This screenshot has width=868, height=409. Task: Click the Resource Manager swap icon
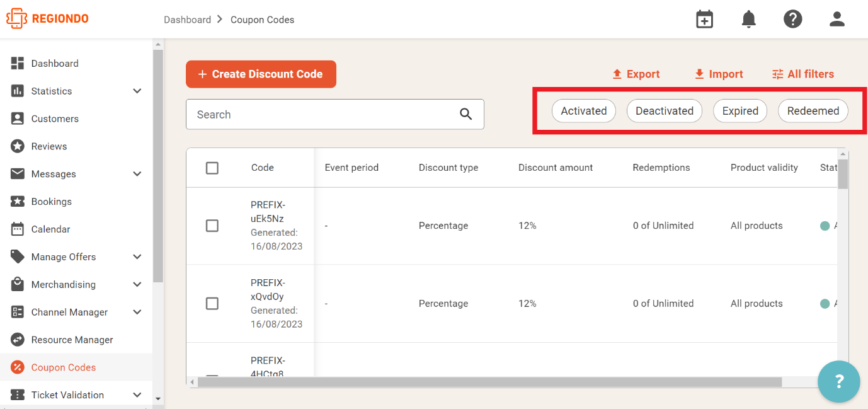point(18,340)
